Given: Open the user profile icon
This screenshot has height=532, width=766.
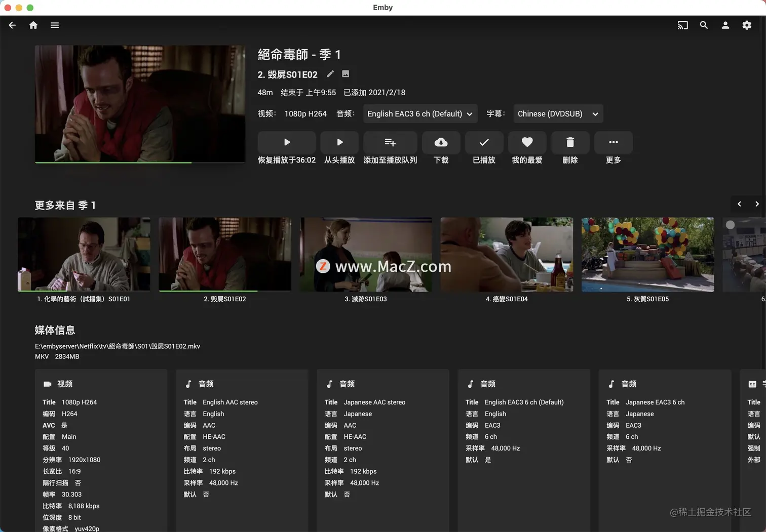Looking at the screenshot, I should pyautogui.click(x=725, y=25).
